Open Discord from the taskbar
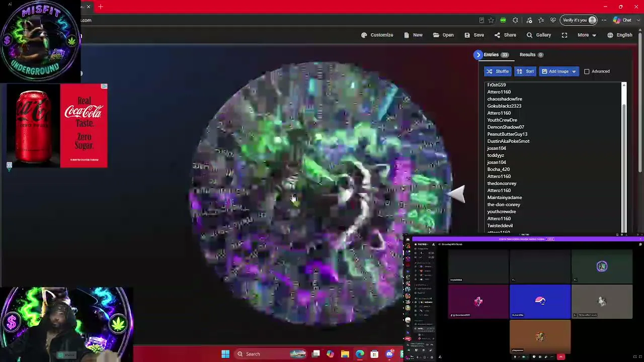Viewport: 644px width, 362px height. pos(389,354)
